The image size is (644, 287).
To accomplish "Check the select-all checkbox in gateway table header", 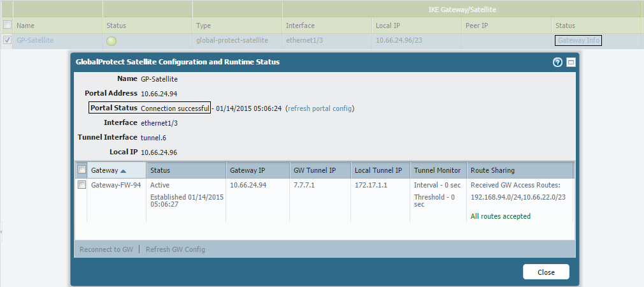I will click(x=82, y=170).
